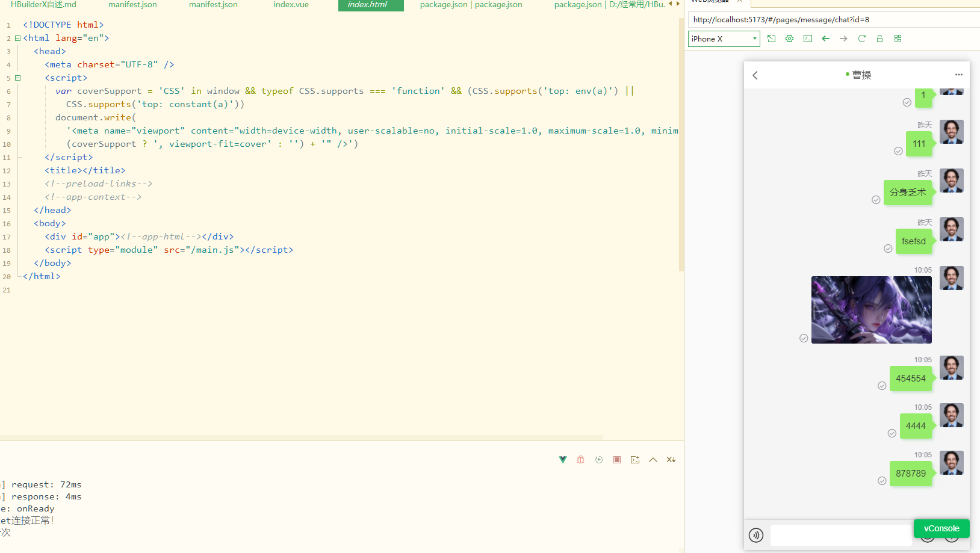Open preview in external browser icon
This screenshot has width=980, height=553.
click(771, 39)
